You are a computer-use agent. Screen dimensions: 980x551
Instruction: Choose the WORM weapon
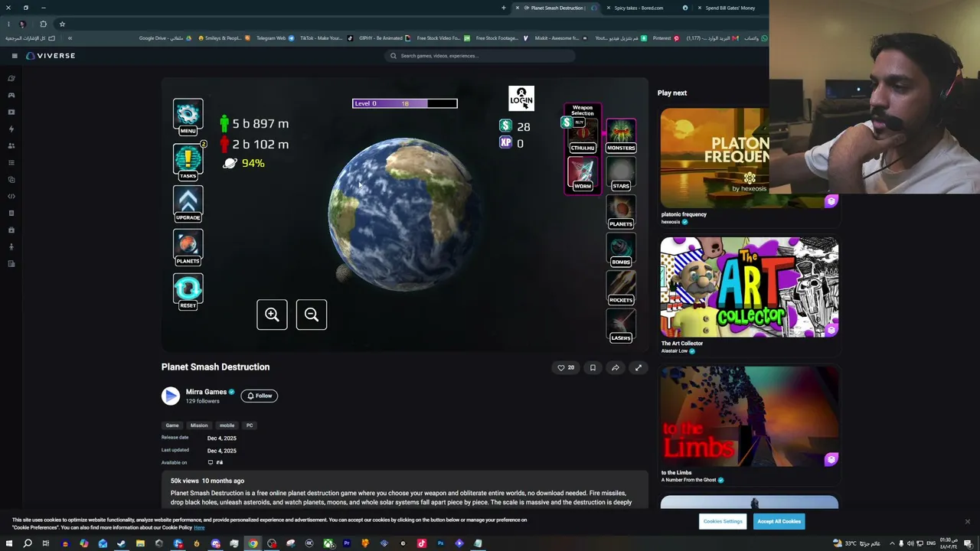pyautogui.click(x=583, y=174)
